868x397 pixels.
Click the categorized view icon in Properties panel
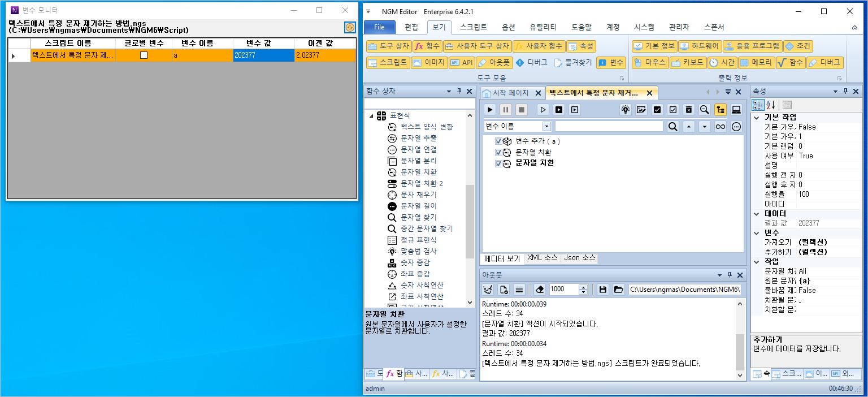(x=758, y=105)
